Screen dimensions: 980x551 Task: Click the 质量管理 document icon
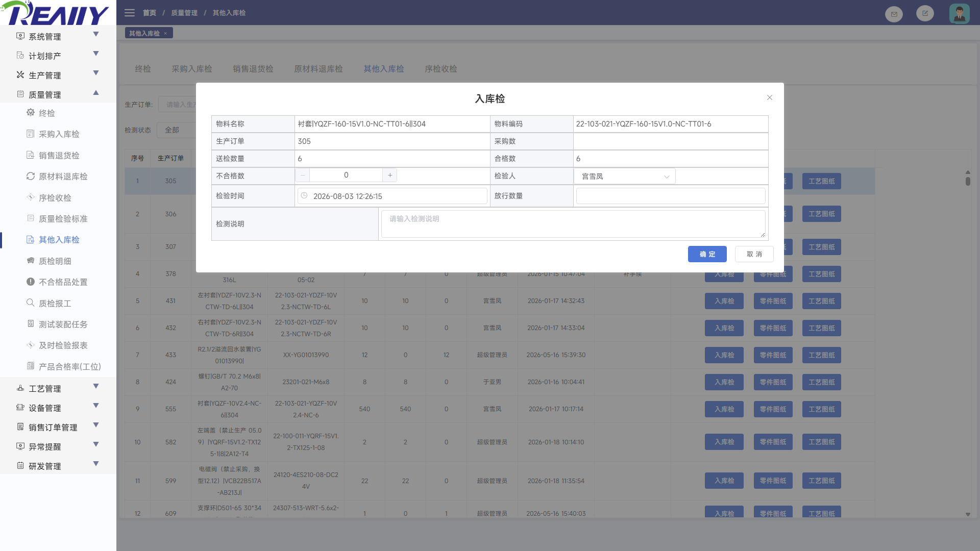(x=20, y=94)
